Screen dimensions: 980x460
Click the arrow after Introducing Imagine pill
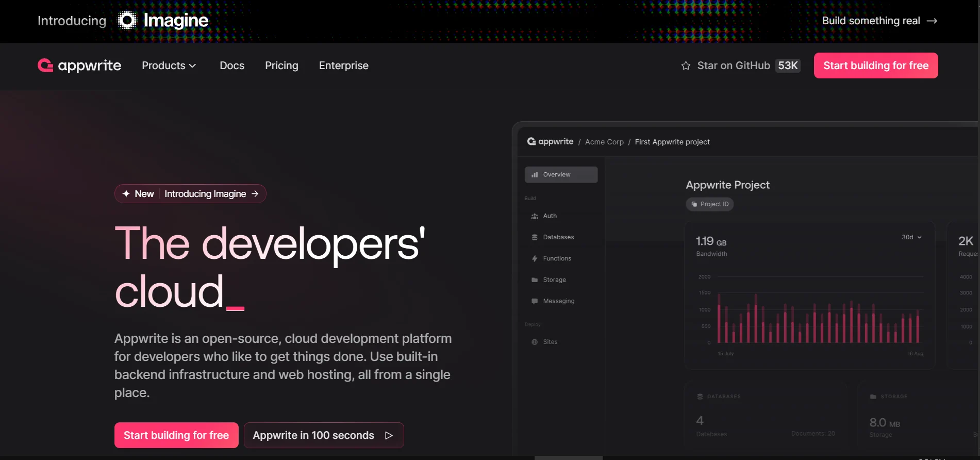click(255, 194)
